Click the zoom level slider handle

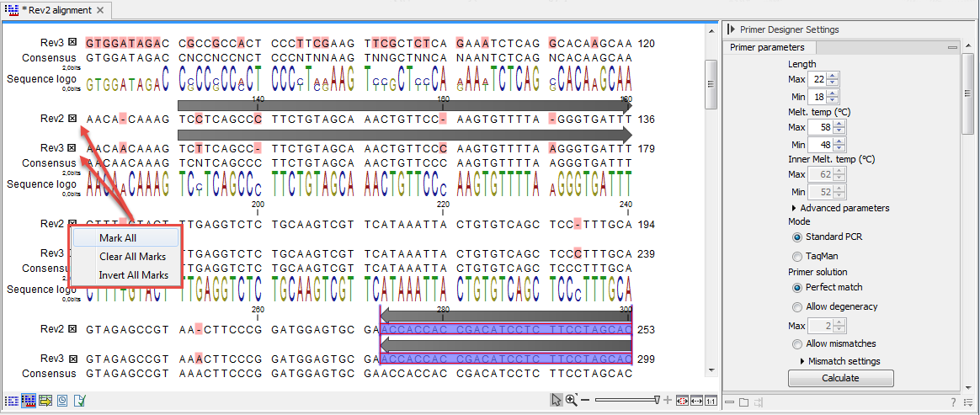pyautogui.click(x=657, y=401)
